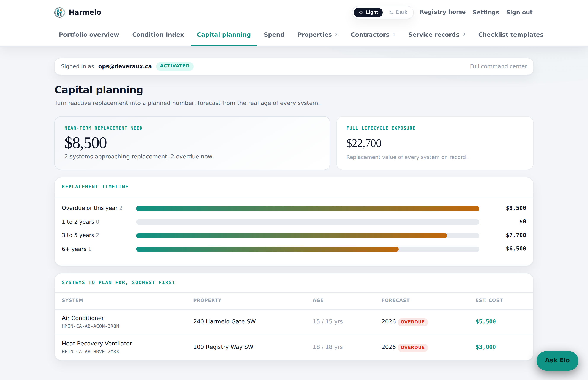The height and width of the screenshot is (380, 588).
Task: Click the Overdue or this year progress bar
Action: (x=308, y=209)
